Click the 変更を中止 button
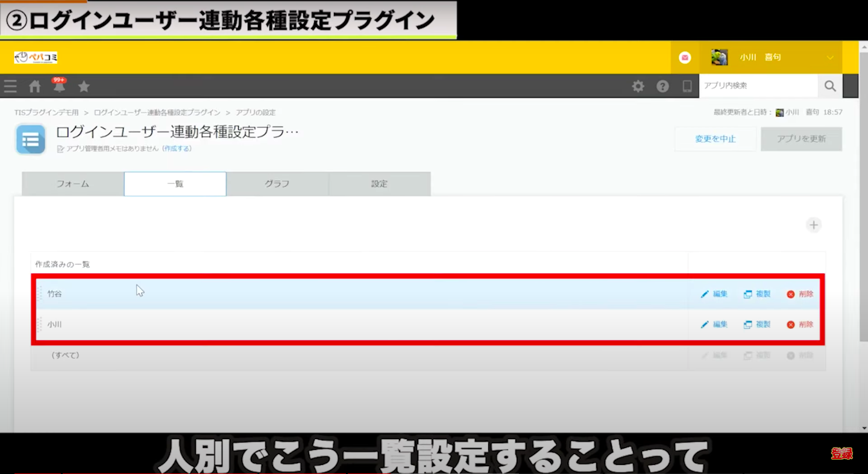The image size is (868, 474). pos(715,139)
